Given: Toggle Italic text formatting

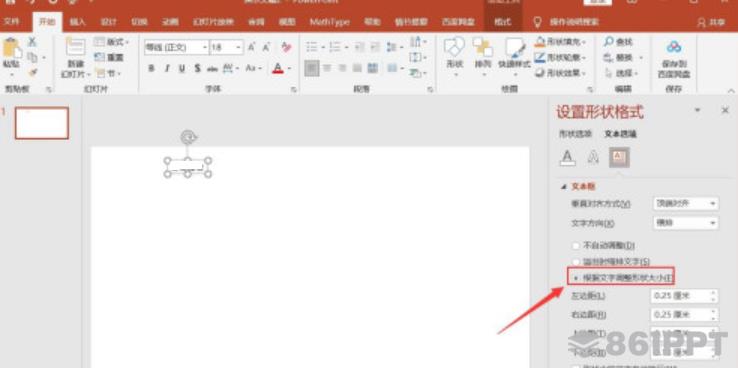Looking at the screenshot, I should tap(167, 69).
